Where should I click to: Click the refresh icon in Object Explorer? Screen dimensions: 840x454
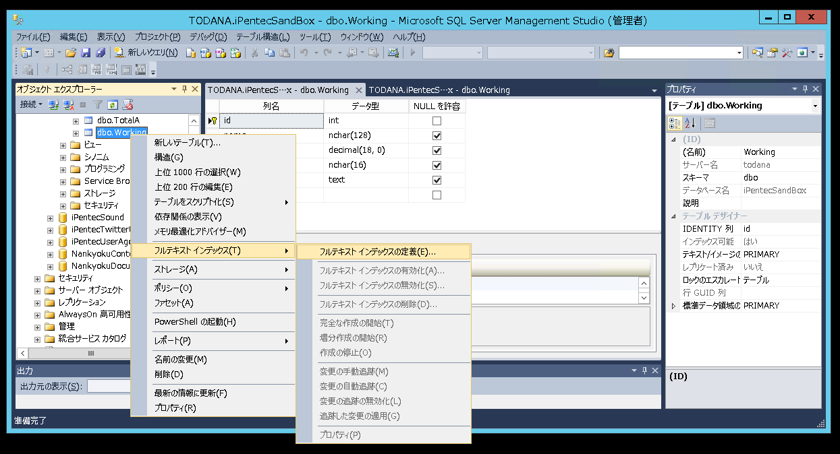click(112, 105)
